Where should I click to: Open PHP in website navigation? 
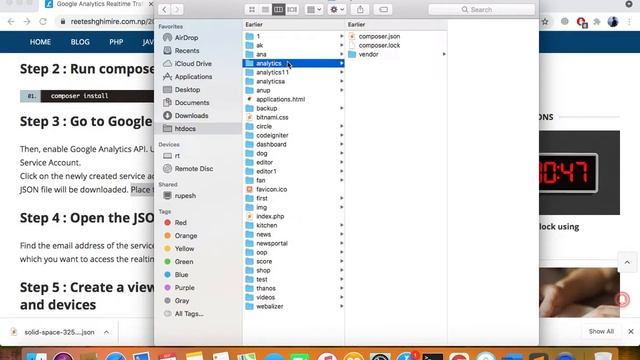(116, 42)
